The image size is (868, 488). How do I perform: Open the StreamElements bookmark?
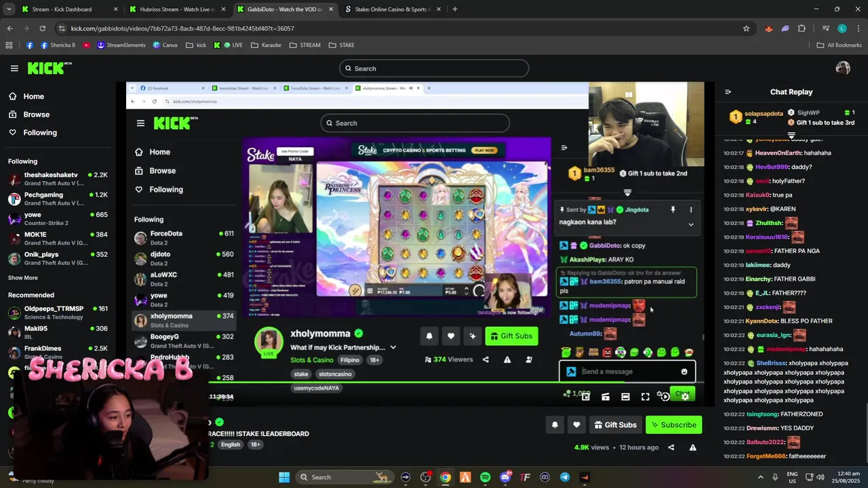pos(121,45)
